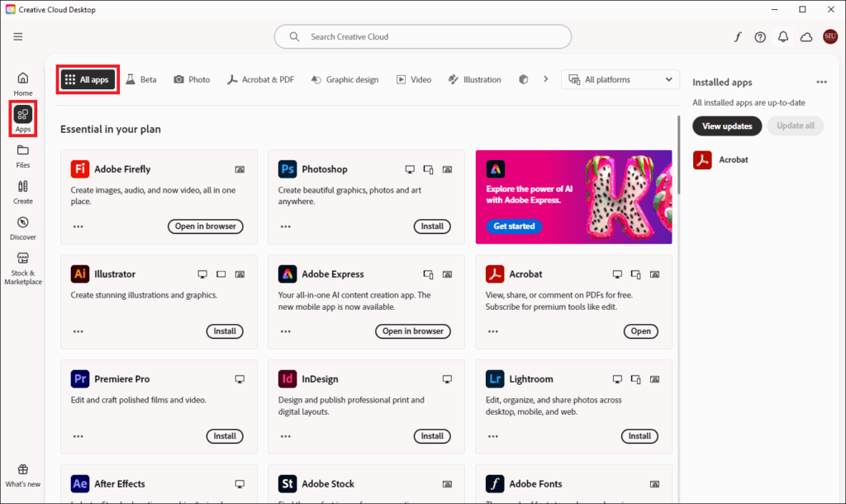Click Get started on the Adobe Express banner
The image size is (846, 504).
point(514,225)
